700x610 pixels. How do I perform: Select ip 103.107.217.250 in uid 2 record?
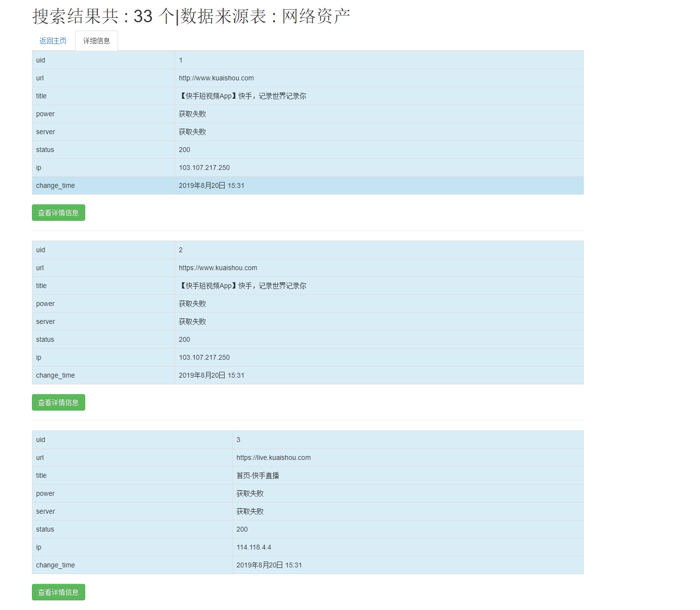(204, 357)
